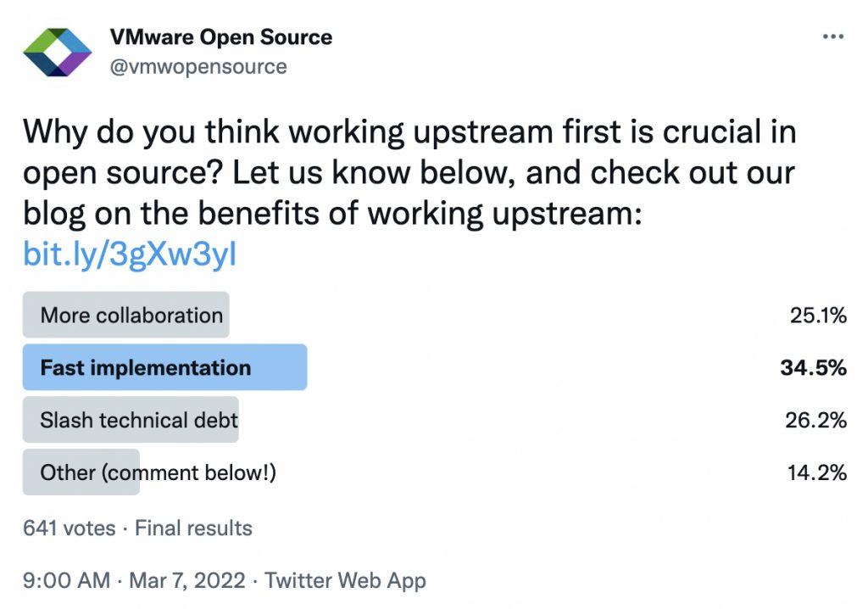
Task: Click the tweet line mentioning benefits of working upstream
Action: tap(330, 214)
